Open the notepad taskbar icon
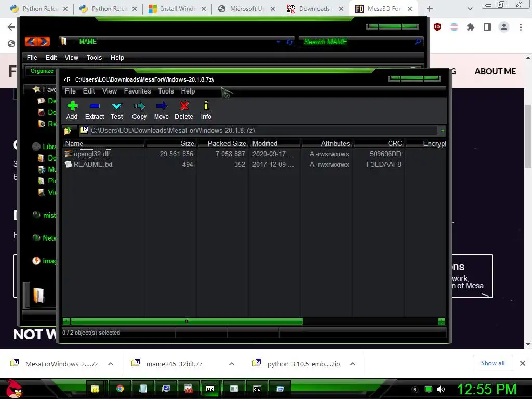The height and width of the screenshot is (399, 532). tap(143, 389)
